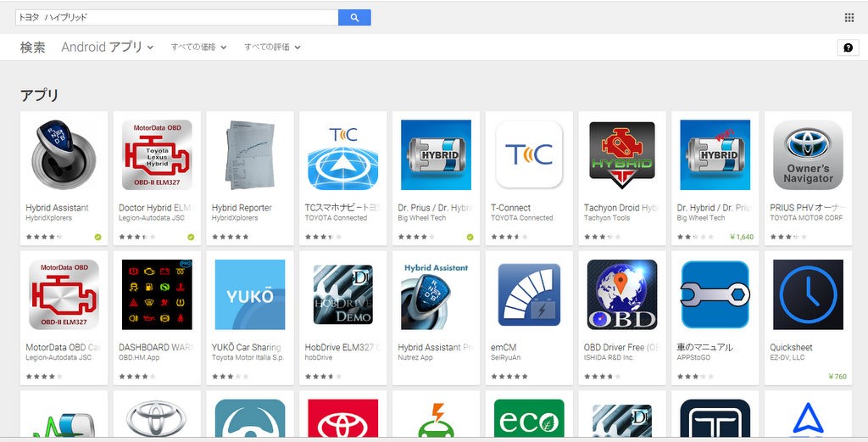Click the T-Connect app title

510,208
